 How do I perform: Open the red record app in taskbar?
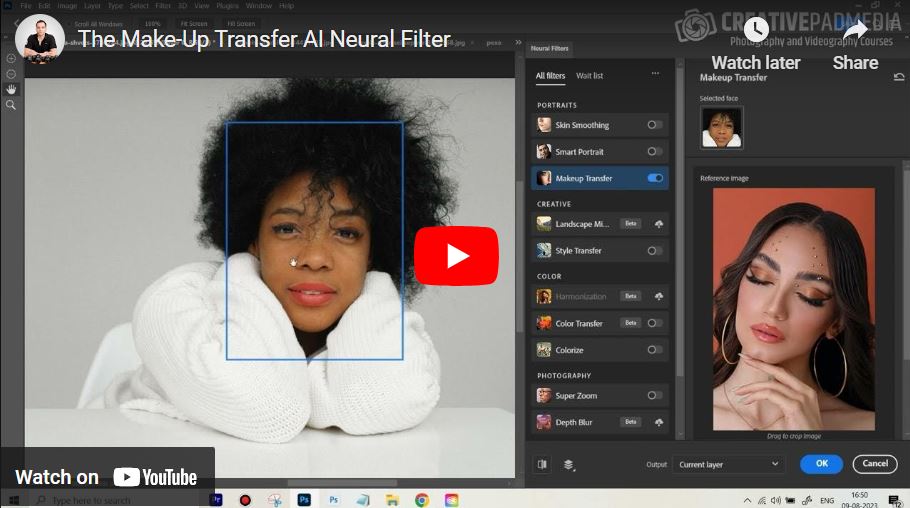(x=245, y=500)
